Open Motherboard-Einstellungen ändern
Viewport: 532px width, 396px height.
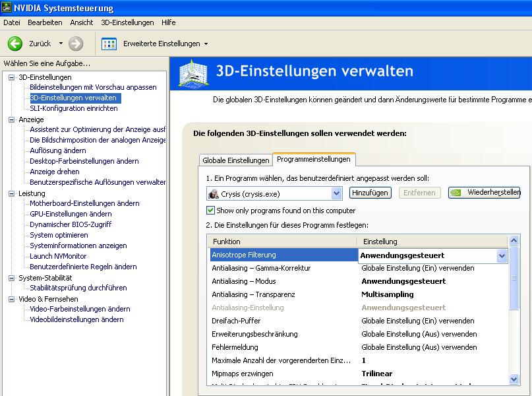pos(84,203)
